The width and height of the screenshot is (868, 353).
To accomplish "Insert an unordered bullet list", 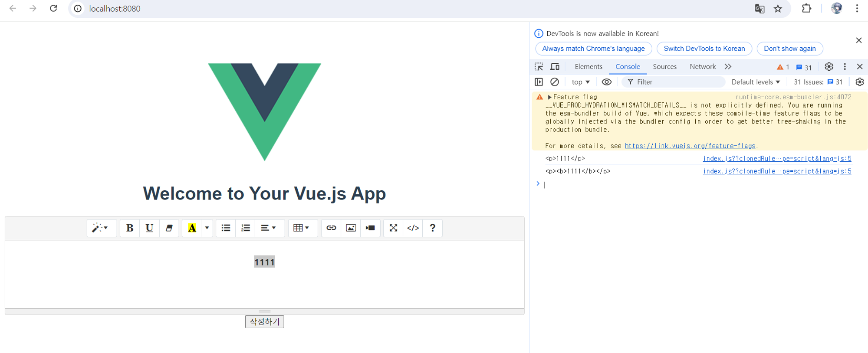I will [226, 228].
